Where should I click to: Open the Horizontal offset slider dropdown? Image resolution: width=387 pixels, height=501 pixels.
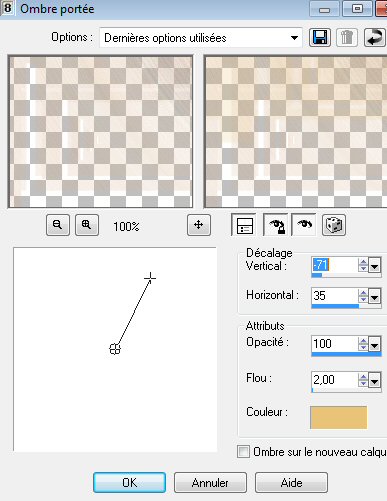pos(375,296)
